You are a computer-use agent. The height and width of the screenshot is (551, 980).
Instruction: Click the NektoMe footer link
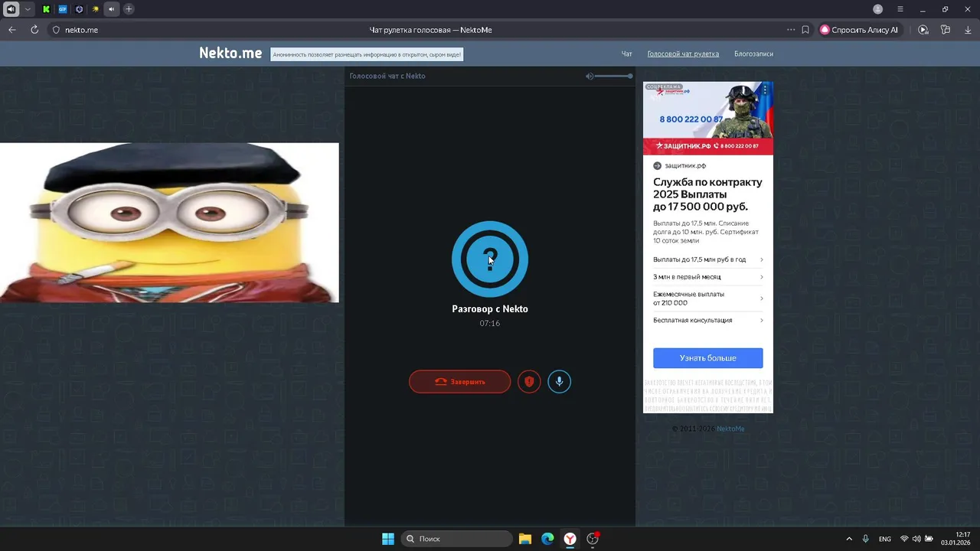coord(730,429)
